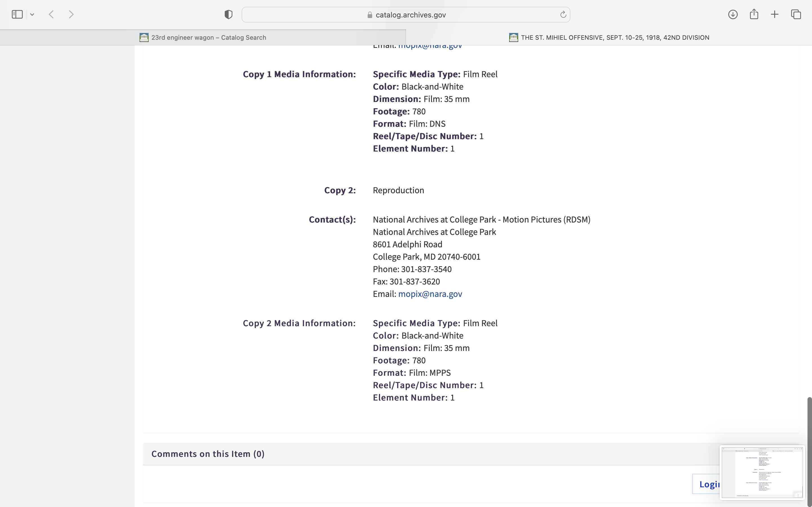Switch to THE ST. MIHIEL OFFENSIVE tab
This screenshot has height=507, width=812.
[x=609, y=37]
